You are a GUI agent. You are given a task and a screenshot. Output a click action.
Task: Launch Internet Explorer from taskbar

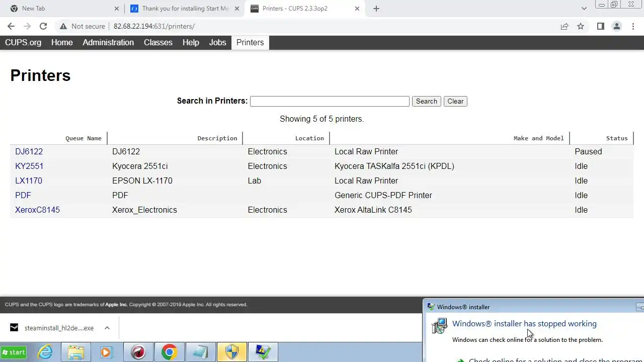(x=45, y=352)
